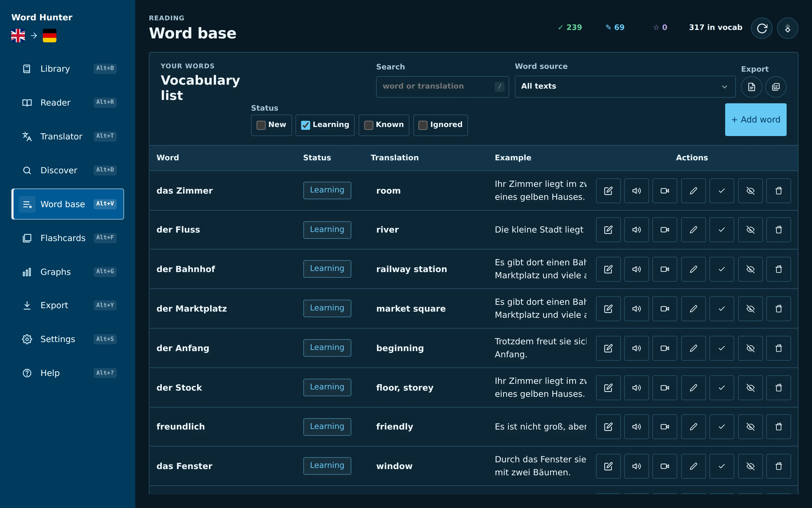
Task: Ignore das Zimmer using the crossed-eye icon
Action: click(x=750, y=191)
